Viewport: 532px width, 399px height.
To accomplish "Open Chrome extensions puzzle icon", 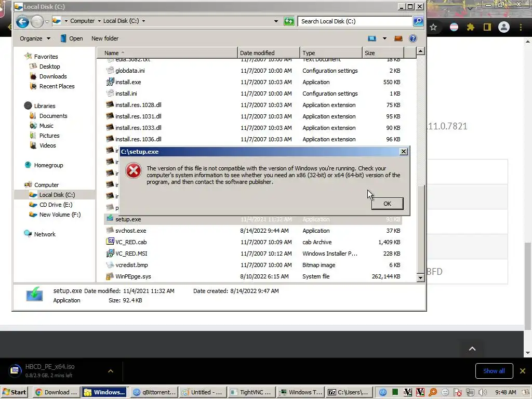I will [x=470, y=27].
